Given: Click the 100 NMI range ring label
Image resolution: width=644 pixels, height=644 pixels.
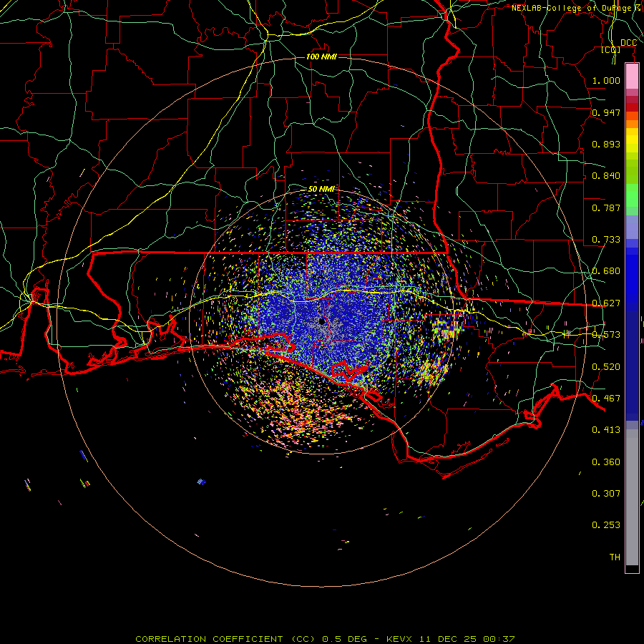Looking at the screenshot, I should point(321,57).
